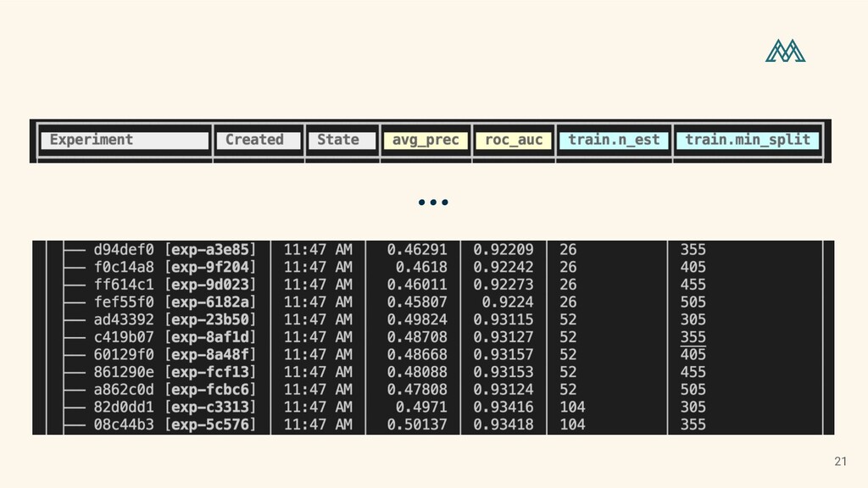Click experiment ff614c1 [exp-9d023]
The image size is (868, 488).
click(175, 285)
